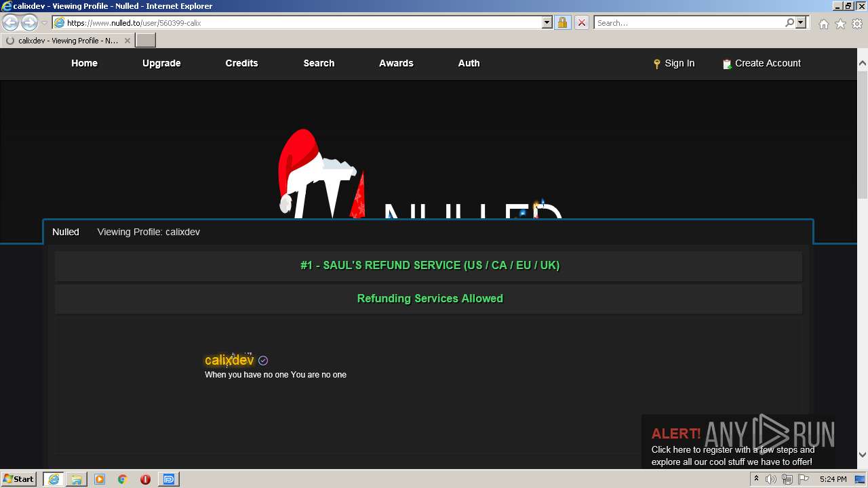The height and width of the screenshot is (488, 868).
Task: Click the Create Account link
Action: [768, 63]
